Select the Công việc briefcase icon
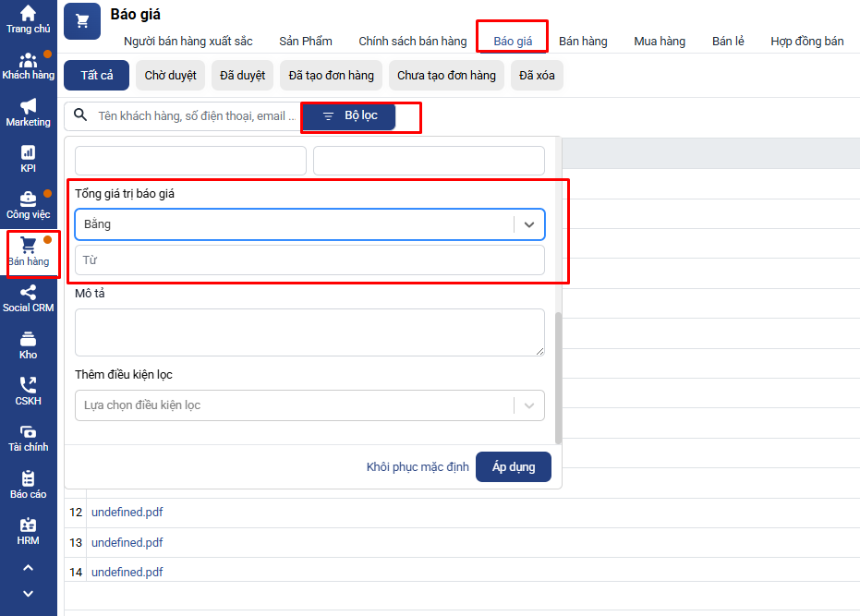This screenshot has height=616, width=860. coord(28,199)
